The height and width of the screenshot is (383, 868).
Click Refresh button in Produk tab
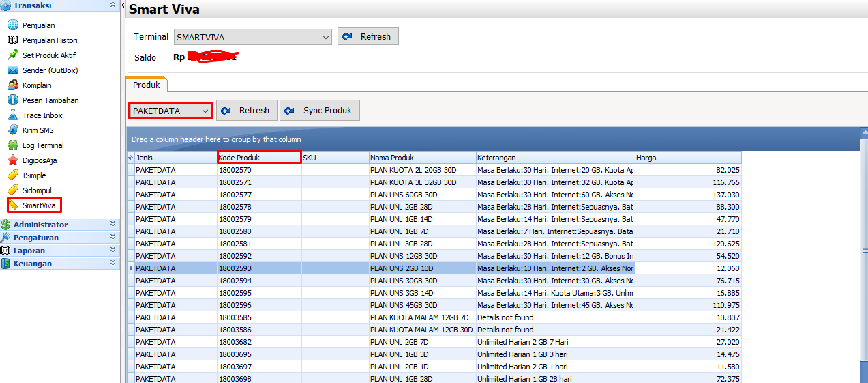click(247, 111)
